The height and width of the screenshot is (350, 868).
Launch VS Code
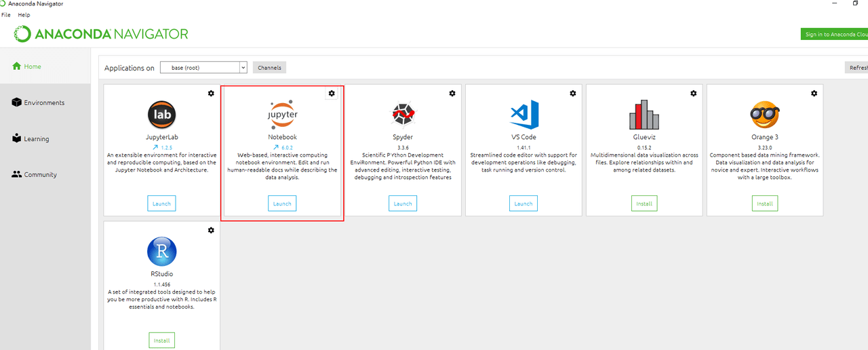(524, 203)
